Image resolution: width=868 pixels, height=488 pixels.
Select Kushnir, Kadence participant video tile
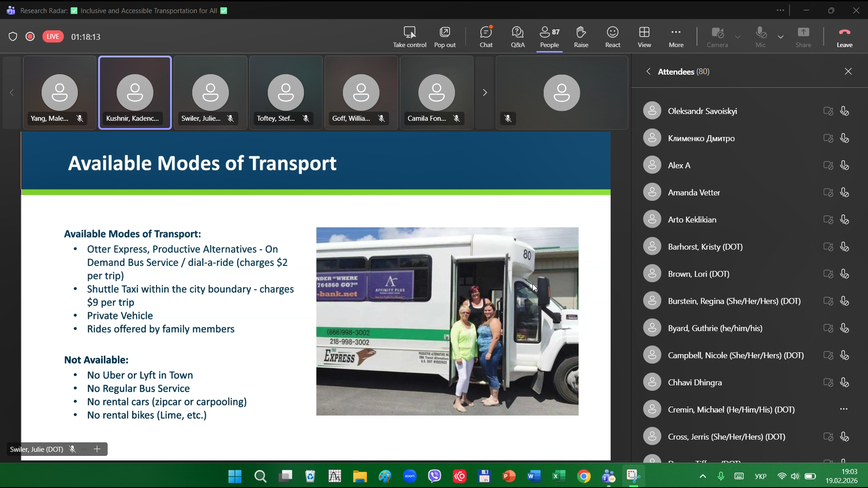(135, 93)
